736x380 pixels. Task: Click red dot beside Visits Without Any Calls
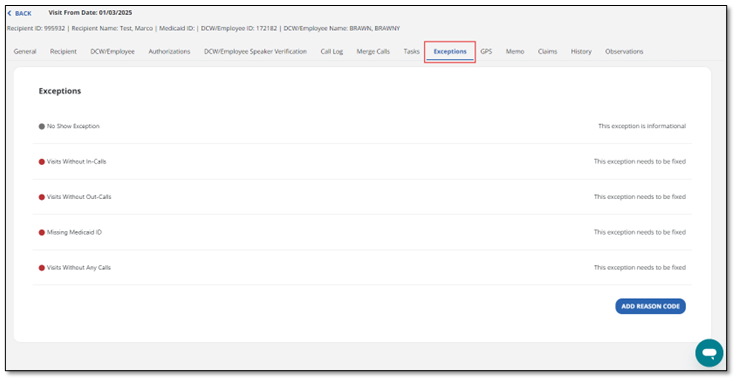tap(42, 268)
